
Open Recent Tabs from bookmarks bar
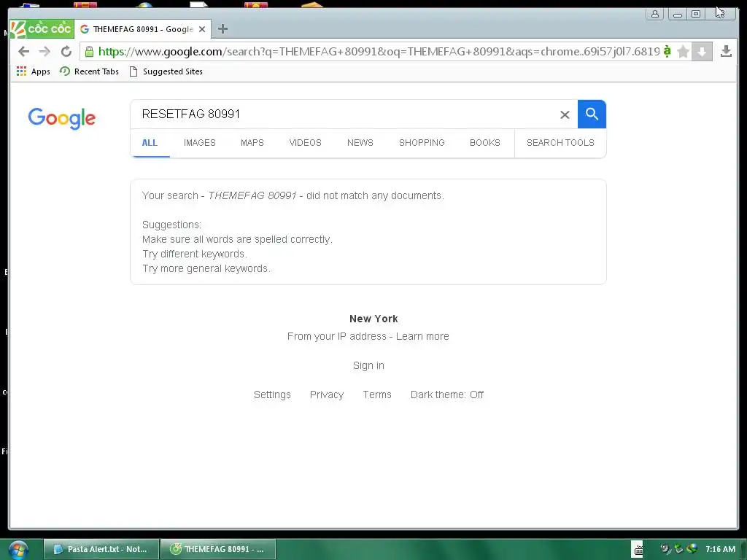coord(89,71)
